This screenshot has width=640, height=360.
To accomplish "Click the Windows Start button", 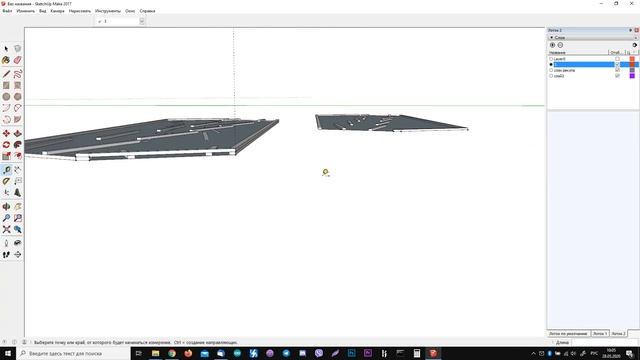I will point(8,353).
